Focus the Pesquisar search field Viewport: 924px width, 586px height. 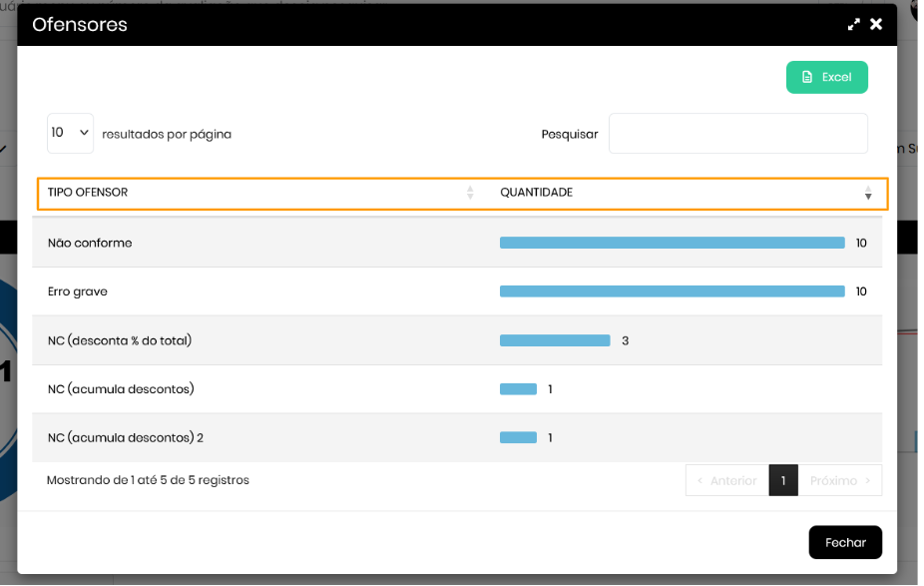(x=737, y=133)
